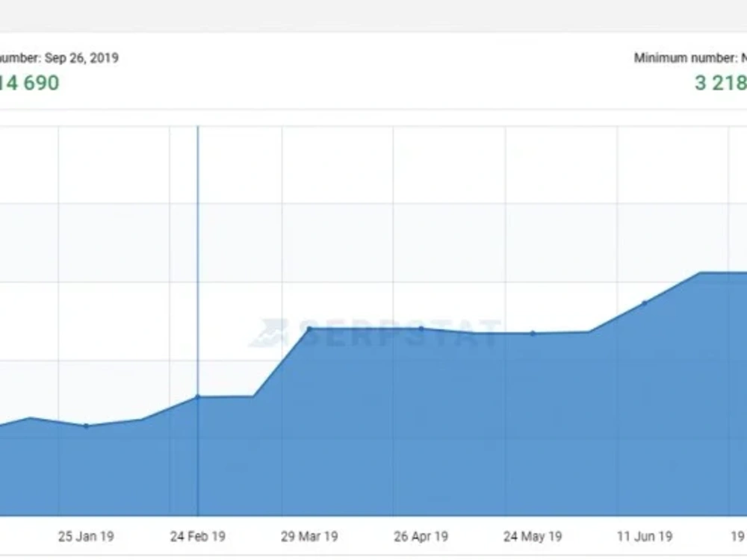Click the 3 218 minimum value
This screenshot has width=747, height=560.
tap(720, 83)
